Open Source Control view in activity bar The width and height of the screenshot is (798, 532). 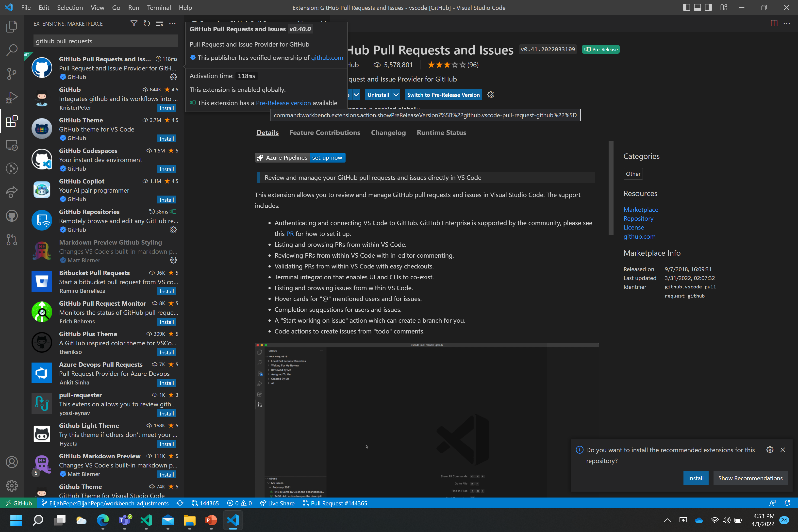click(12, 74)
